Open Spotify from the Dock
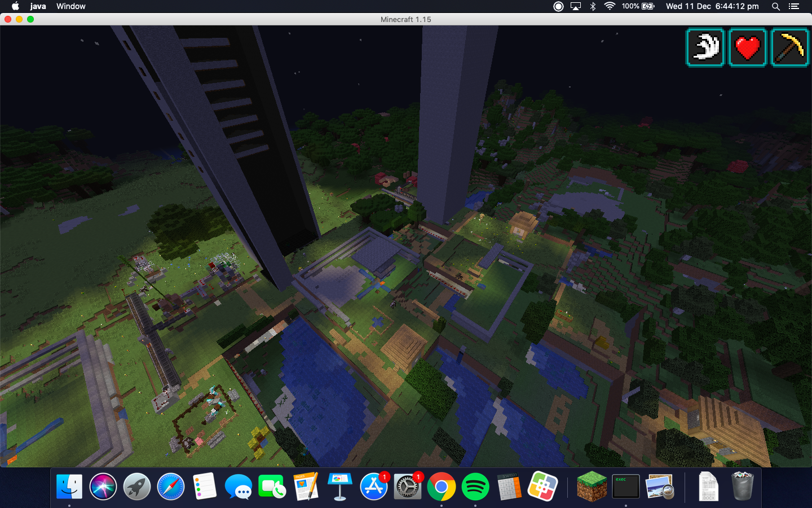 point(475,487)
